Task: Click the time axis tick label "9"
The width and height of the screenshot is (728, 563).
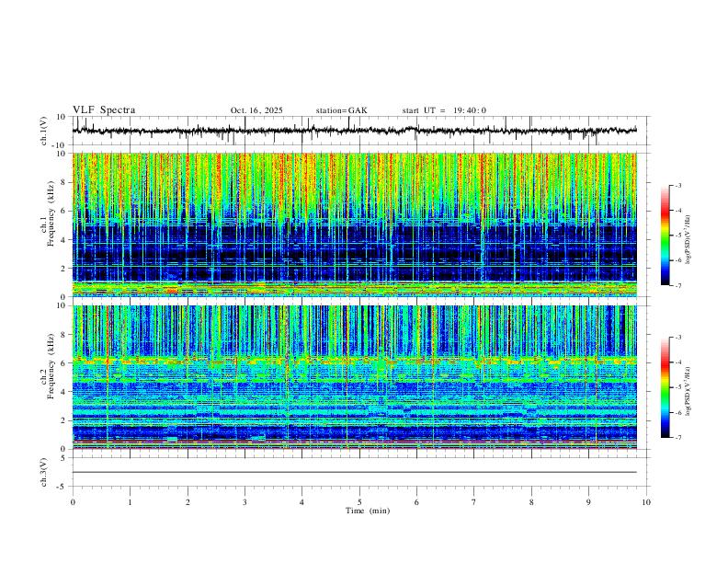Action: [x=588, y=502]
